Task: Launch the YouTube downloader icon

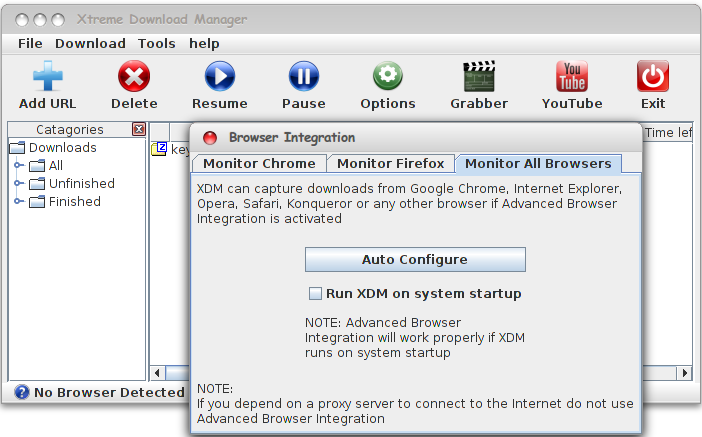Action: tap(572, 76)
